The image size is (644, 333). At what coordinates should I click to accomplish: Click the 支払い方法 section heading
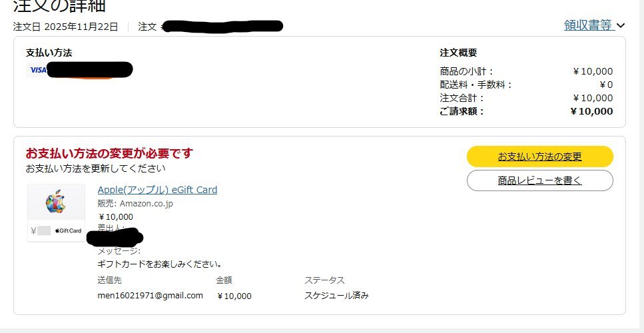[x=49, y=53]
